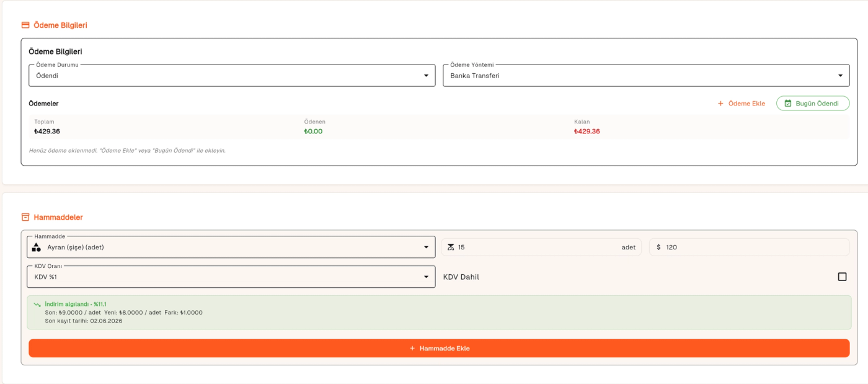868x384 pixels.
Task: Click the archive box icon beside Hammaddeler
Action: point(25,217)
